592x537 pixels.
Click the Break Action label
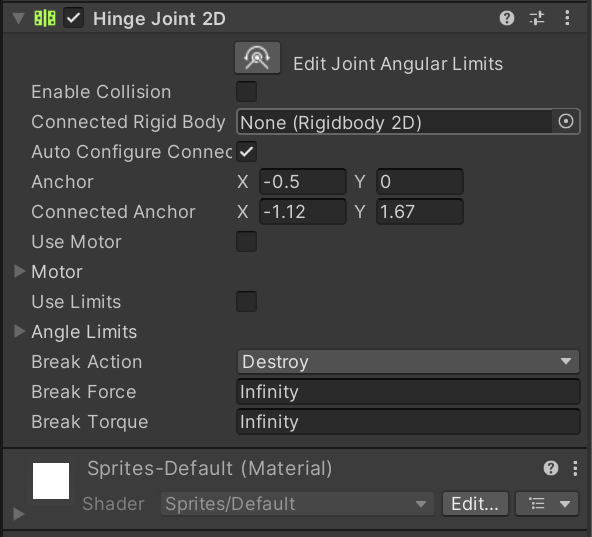click(87, 362)
